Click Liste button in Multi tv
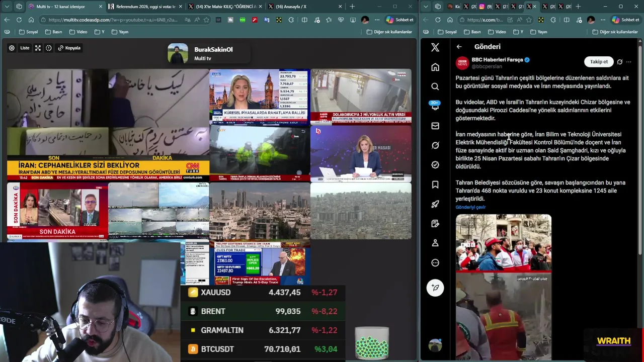644x362 pixels. tap(25, 48)
